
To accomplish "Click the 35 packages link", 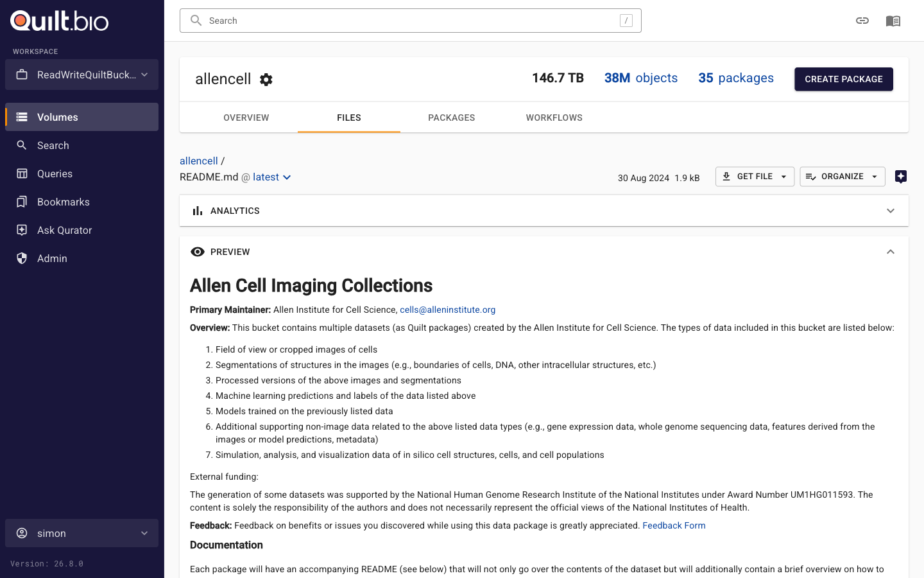I will (x=736, y=78).
